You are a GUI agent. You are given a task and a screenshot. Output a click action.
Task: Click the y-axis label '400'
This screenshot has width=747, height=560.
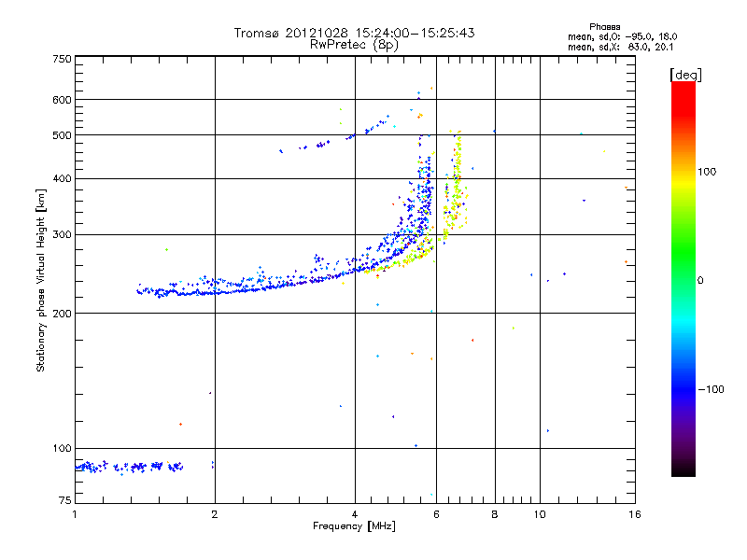coord(62,178)
